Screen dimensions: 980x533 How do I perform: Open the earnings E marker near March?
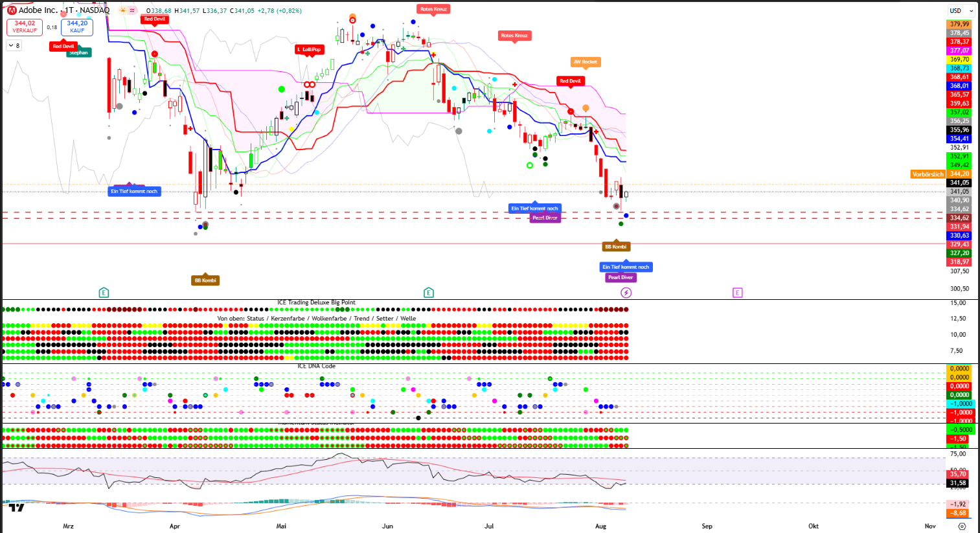(x=104, y=293)
